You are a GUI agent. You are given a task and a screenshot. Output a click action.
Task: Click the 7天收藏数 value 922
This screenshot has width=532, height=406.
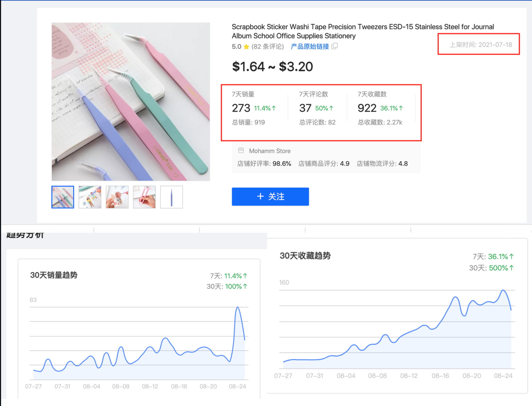point(367,107)
